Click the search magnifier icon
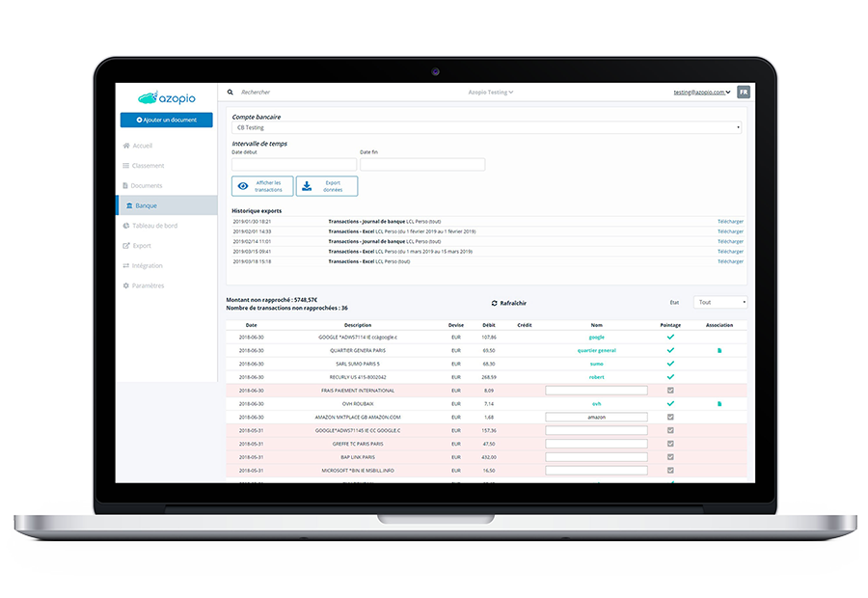This screenshot has height=598, width=868. 230,92
